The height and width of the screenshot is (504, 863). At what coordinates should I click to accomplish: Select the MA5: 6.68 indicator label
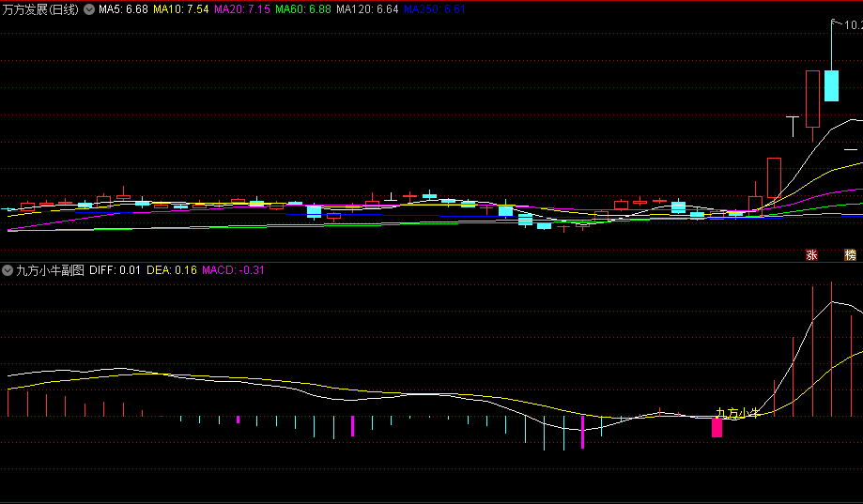pos(123,9)
